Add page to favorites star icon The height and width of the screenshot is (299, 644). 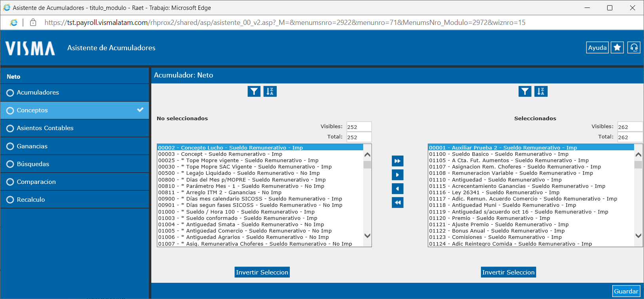[x=617, y=47]
